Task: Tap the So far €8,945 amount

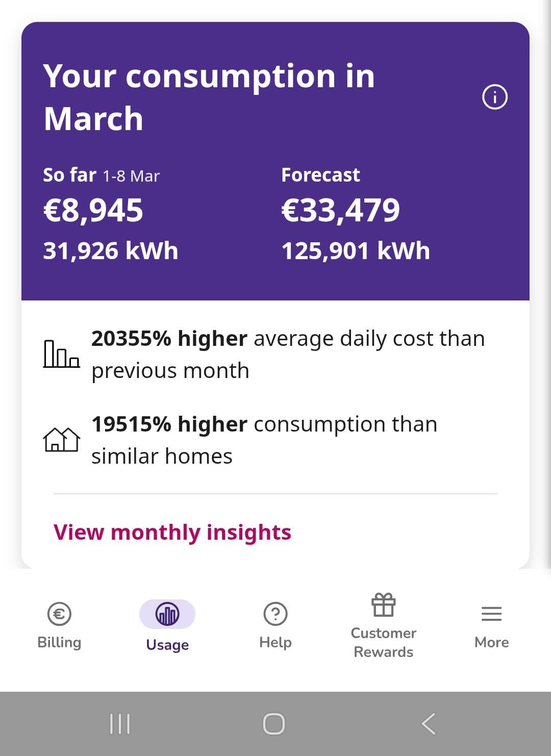Action: [x=93, y=210]
